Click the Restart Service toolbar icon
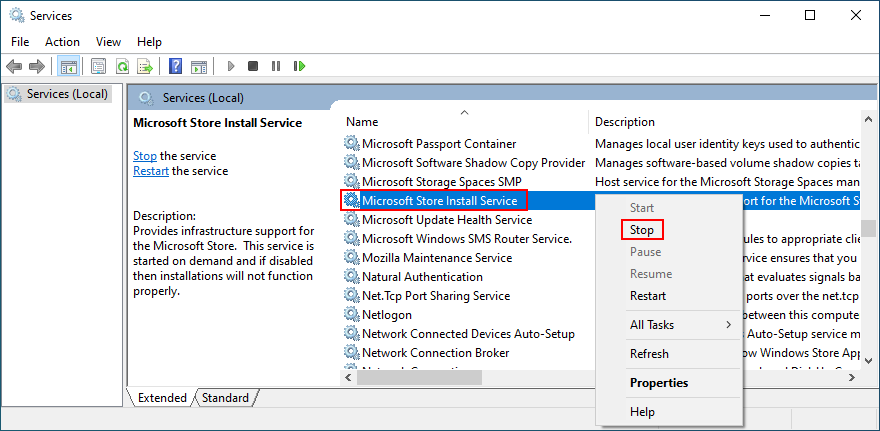The height and width of the screenshot is (431, 880). (298, 66)
